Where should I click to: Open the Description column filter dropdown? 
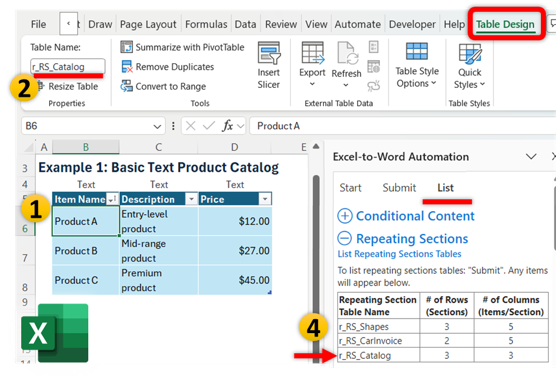click(x=191, y=199)
